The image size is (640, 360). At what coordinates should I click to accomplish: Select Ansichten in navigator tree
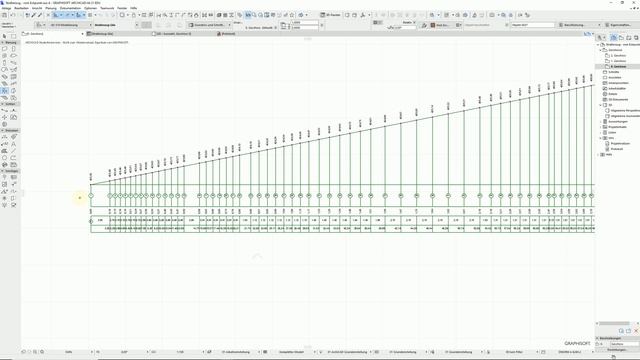[615, 78]
